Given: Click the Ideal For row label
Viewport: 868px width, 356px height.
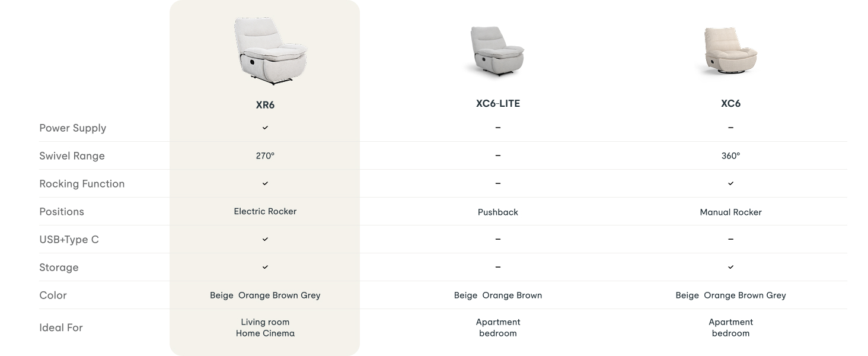Looking at the screenshot, I should pos(61,328).
